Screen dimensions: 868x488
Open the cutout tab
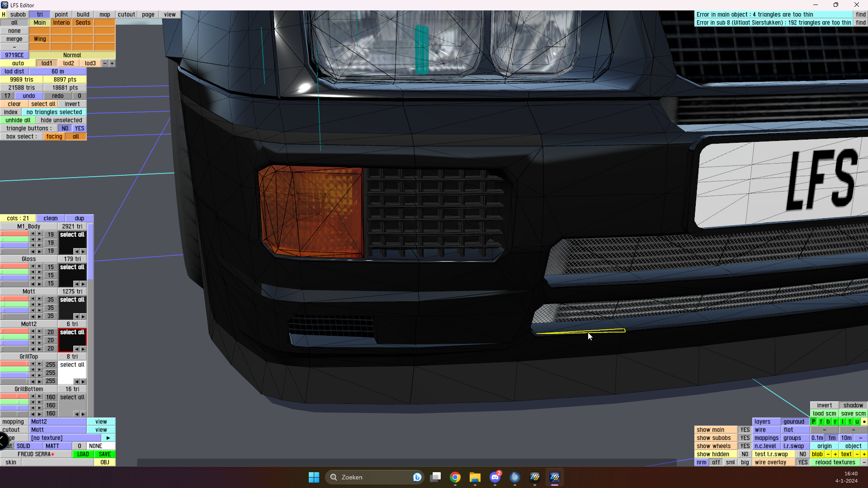coord(127,14)
